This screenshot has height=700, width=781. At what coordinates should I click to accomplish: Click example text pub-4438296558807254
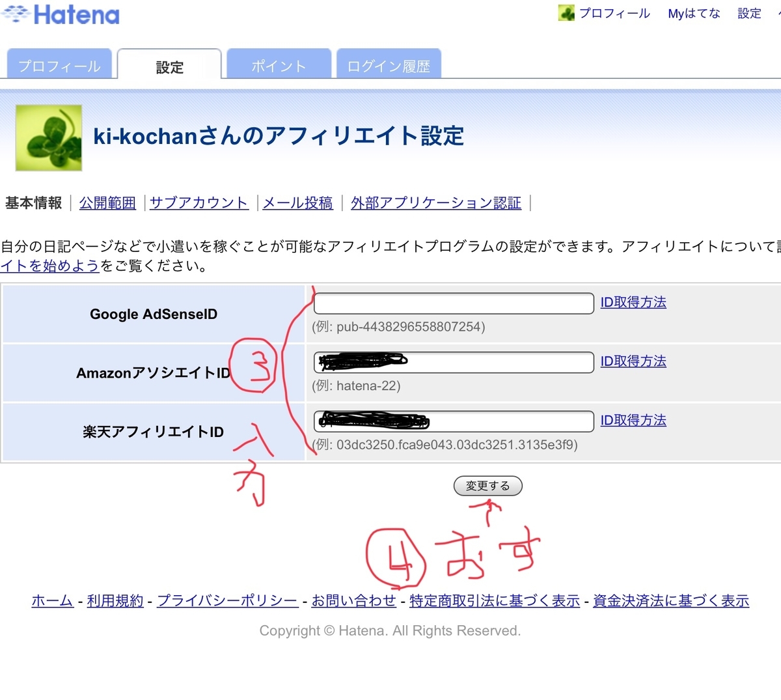point(410,327)
